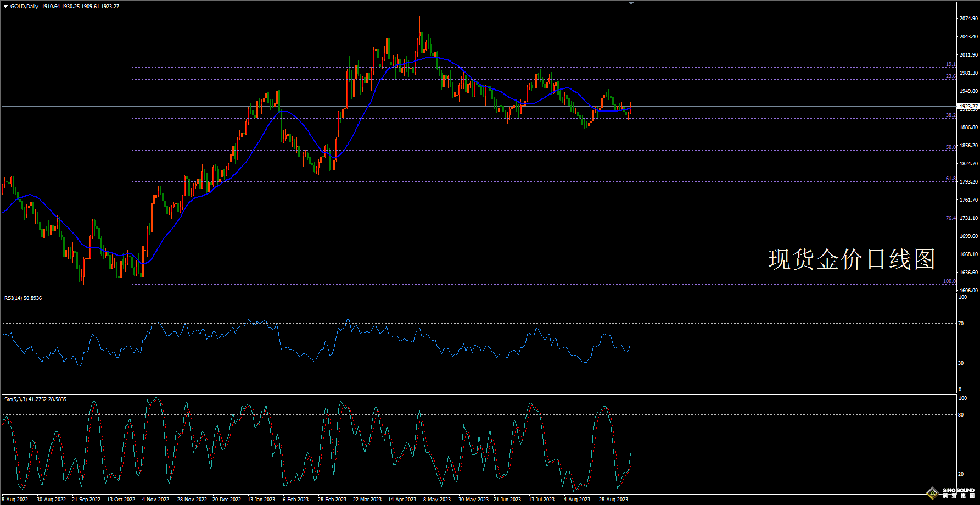This screenshot has height=505, width=980.
Task: Click the Sto(5,3,3) 41.2752 28.5835 label
Action: point(36,399)
